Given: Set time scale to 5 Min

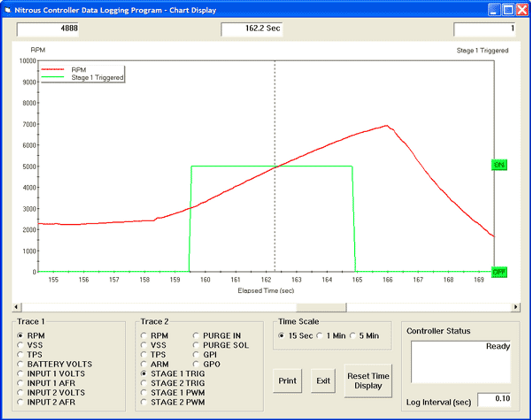Looking at the screenshot, I should pos(353,335).
